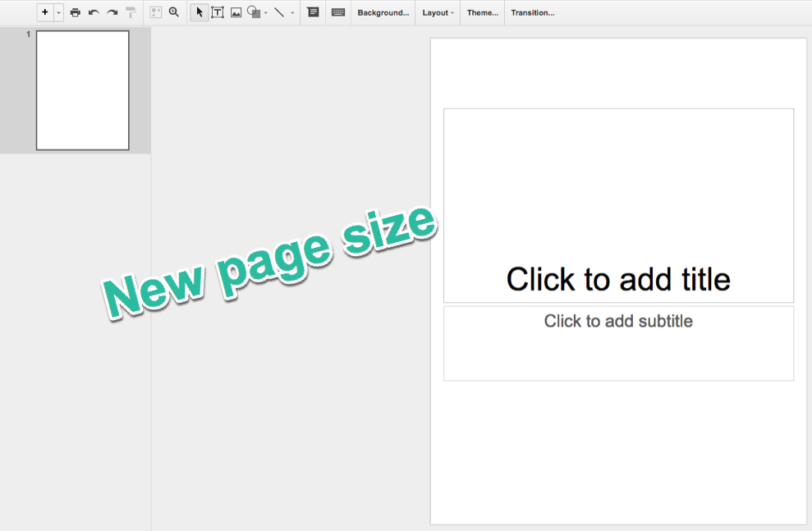Screen dimensions: 812x531
Task: Open the Theme chooser
Action: (x=482, y=12)
